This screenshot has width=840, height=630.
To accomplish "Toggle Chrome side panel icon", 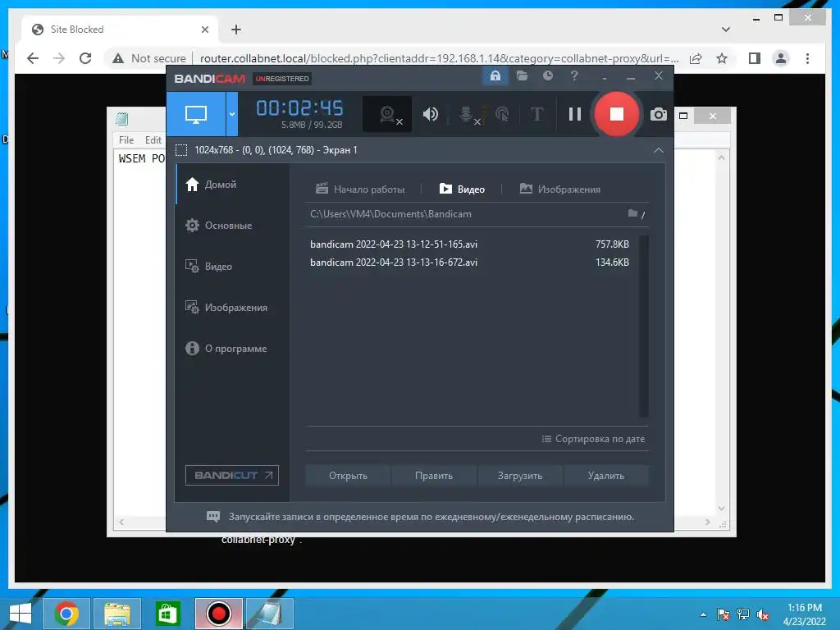I will click(755, 58).
